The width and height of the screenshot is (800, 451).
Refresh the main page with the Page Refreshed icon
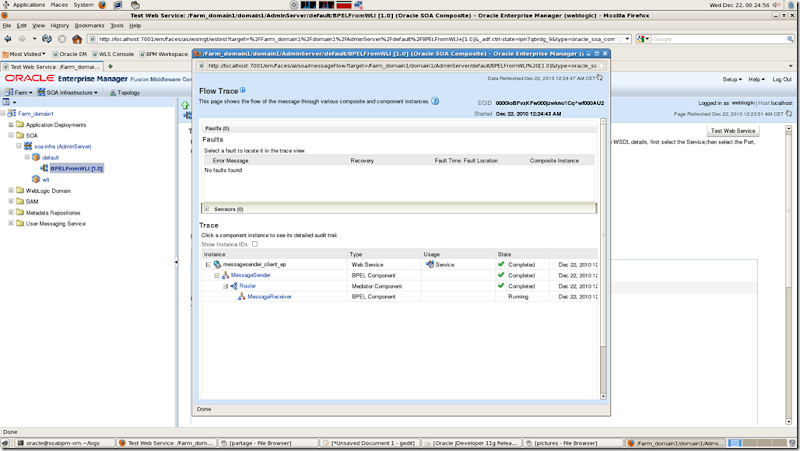(x=789, y=113)
